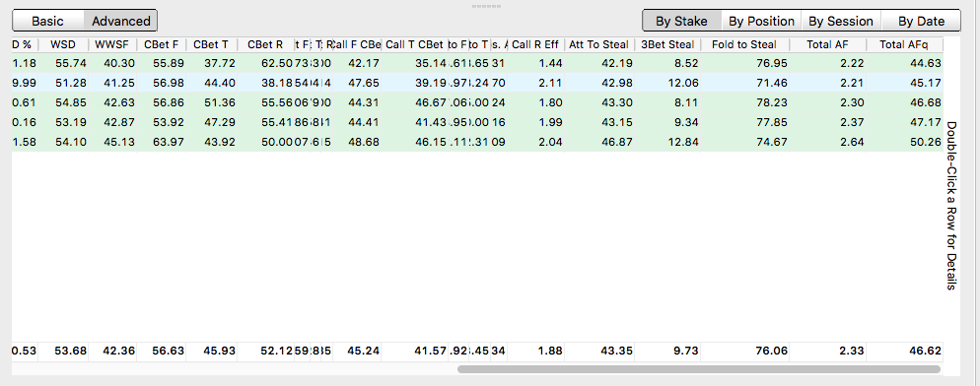Click the totals row 3Bet Steal 9.73
Image resolution: width=980 pixels, height=386 pixels.
pyautogui.click(x=687, y=351)
